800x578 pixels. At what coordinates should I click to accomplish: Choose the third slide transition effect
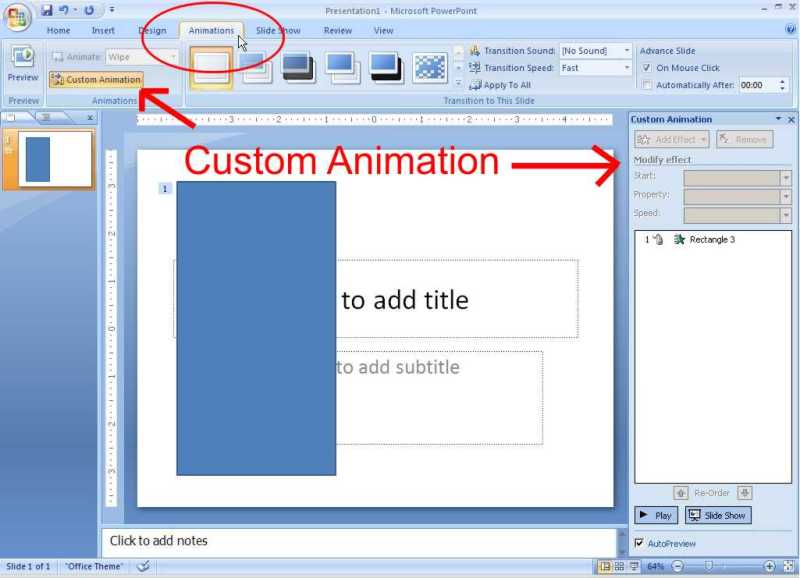[x=298, y=67]
